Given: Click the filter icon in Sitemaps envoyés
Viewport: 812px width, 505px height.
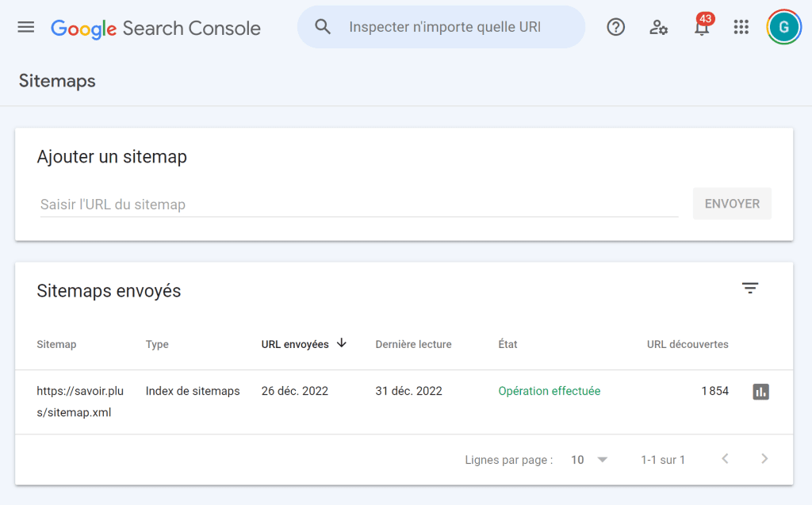Looking at the screenshot, I should click(750, 289).
